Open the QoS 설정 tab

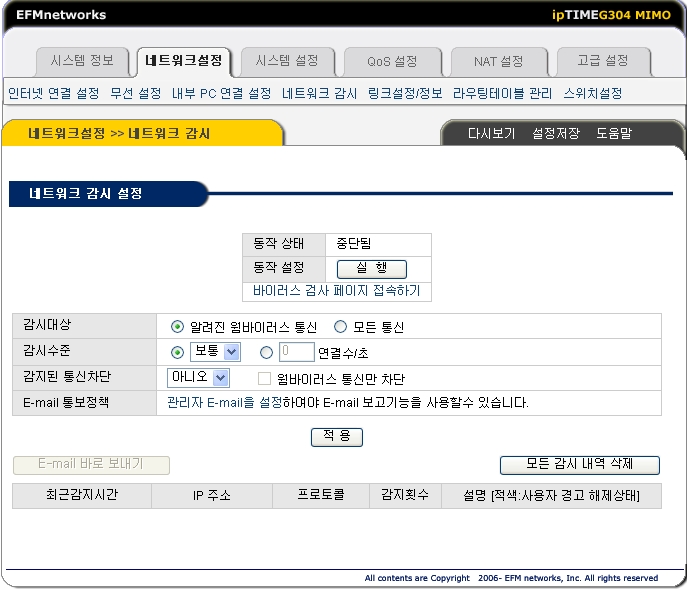click(392, 61)
